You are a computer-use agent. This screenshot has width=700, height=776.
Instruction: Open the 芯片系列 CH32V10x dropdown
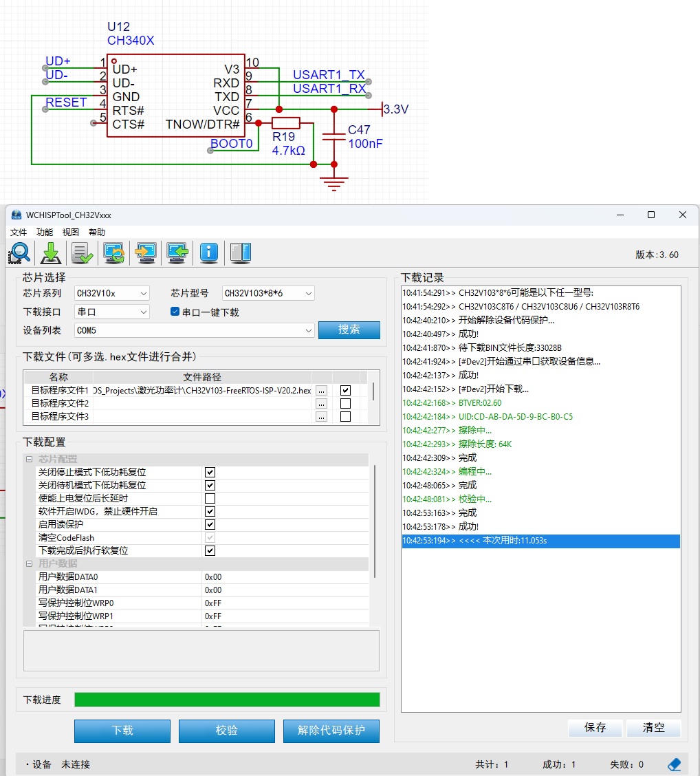[x=112, y=293]
